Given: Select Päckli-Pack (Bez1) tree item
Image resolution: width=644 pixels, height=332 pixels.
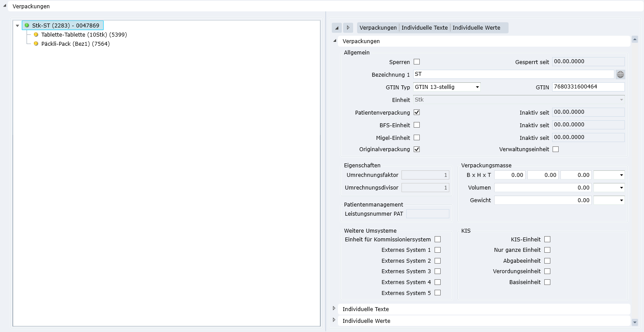Looking at the screenshot, I should (x=75, y=44).
